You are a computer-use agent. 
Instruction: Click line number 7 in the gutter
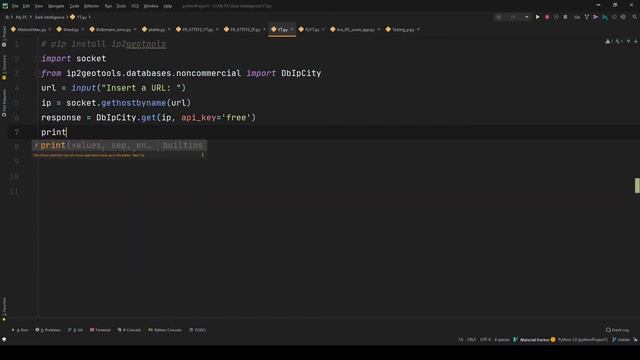click(x=16, y=132)
